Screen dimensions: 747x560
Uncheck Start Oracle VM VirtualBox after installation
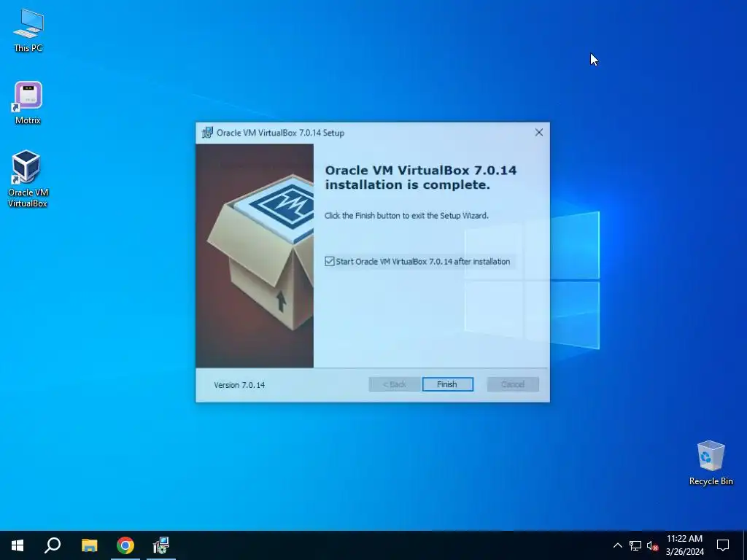330,262
